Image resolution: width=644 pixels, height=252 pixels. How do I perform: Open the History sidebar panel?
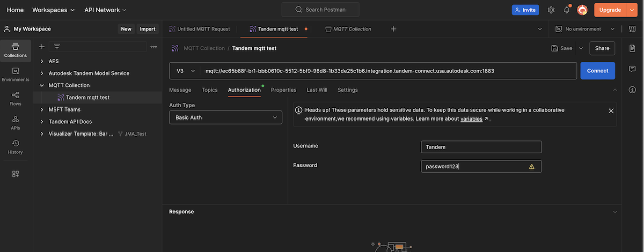tap(15, 146)
